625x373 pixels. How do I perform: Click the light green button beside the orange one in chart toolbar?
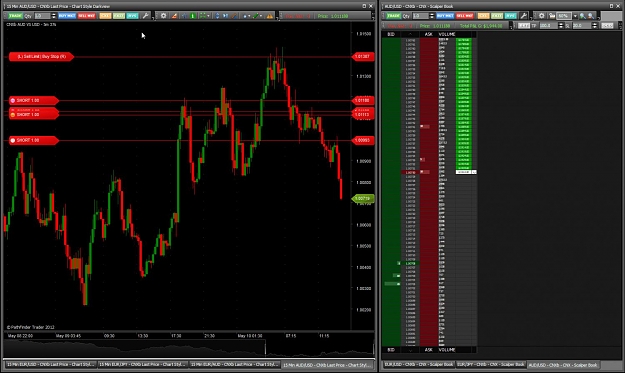point(119,16)
